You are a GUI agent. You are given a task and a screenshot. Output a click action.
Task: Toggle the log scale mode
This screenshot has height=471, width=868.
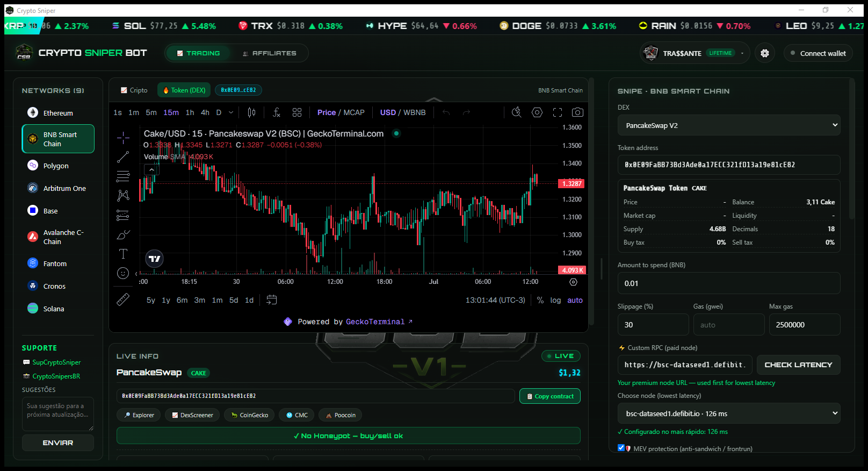(x=555, y=300)
